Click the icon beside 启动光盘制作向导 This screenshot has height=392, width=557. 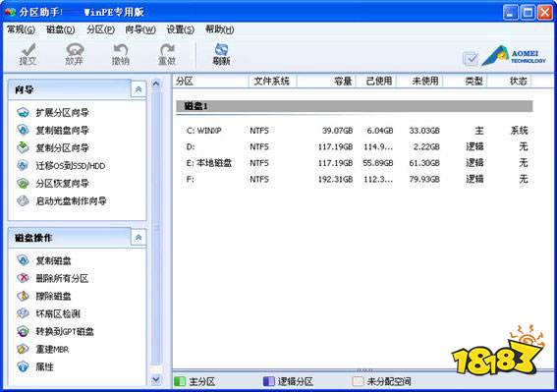coord(24,201)
